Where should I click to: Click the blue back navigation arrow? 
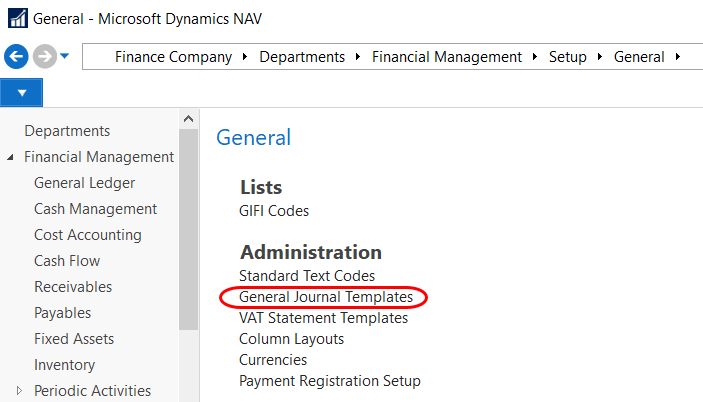tap(15, 56)
